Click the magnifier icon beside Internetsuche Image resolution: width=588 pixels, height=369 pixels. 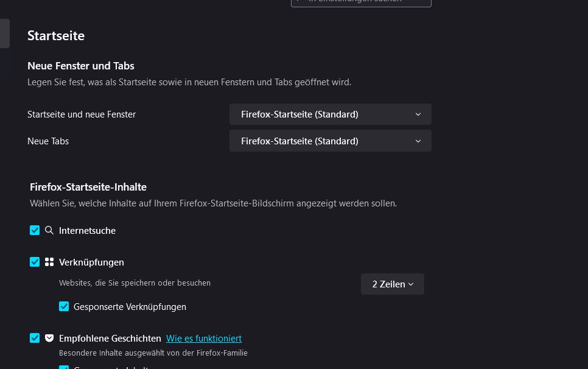49,230
